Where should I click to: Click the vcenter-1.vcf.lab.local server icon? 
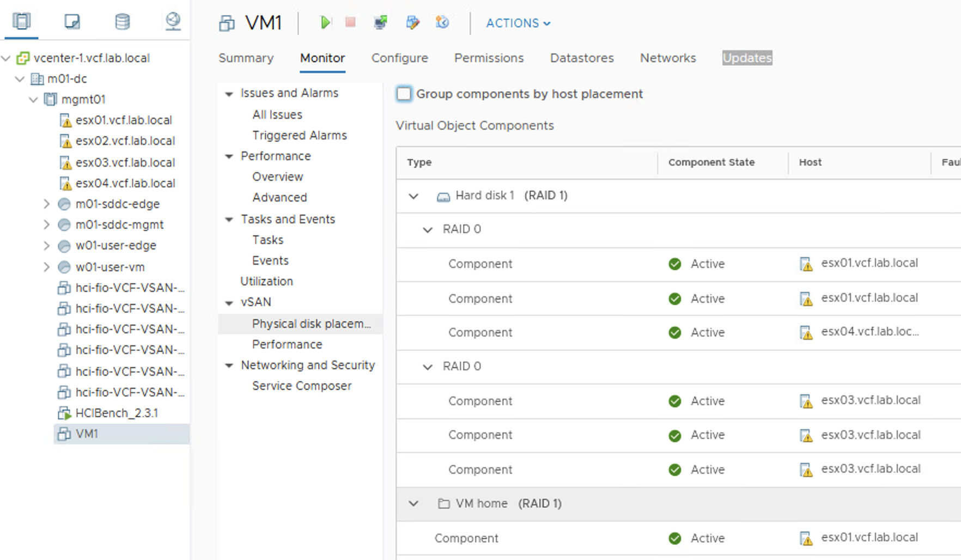point(23,58)
